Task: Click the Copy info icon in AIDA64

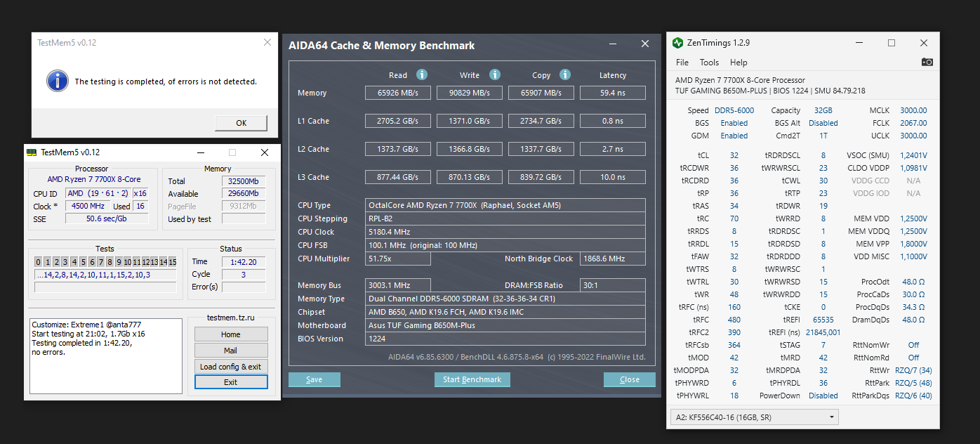Action: click(x=566, y=74)
